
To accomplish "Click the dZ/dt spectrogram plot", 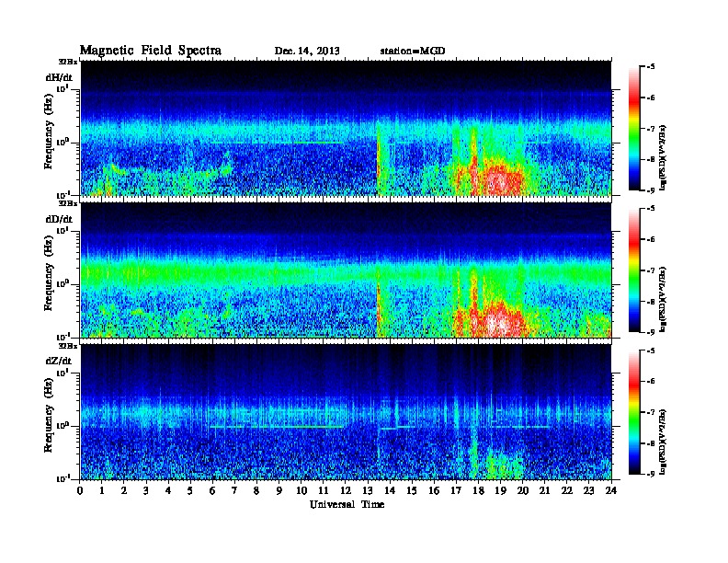I will [x=346, y=412].
